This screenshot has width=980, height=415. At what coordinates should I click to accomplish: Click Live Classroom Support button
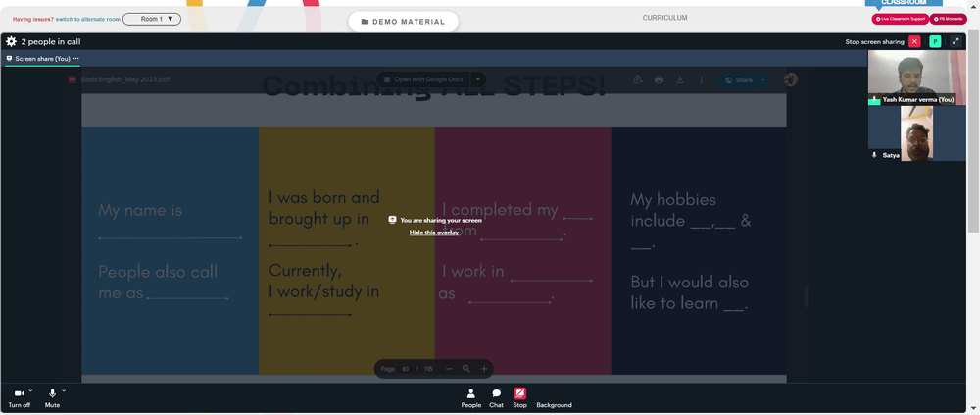point(900,19)
